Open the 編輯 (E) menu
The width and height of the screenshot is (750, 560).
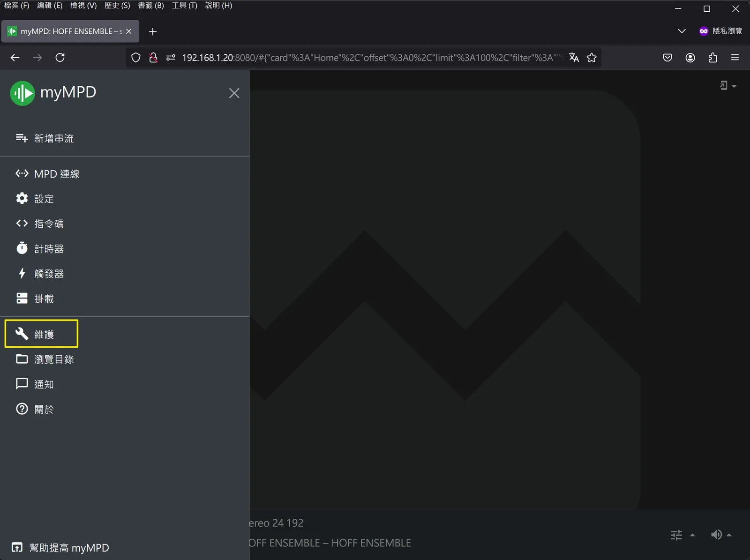pos(50,6)
